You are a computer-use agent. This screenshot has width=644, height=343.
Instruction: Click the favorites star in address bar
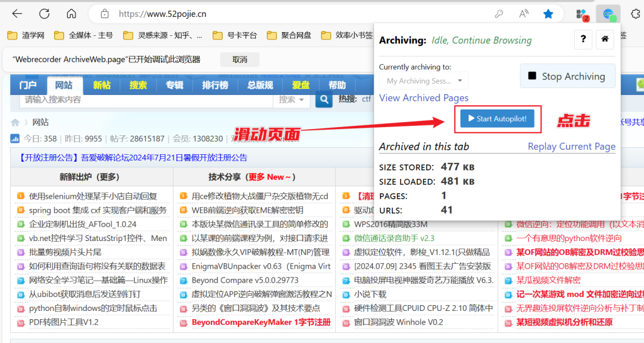click(548, 13)
